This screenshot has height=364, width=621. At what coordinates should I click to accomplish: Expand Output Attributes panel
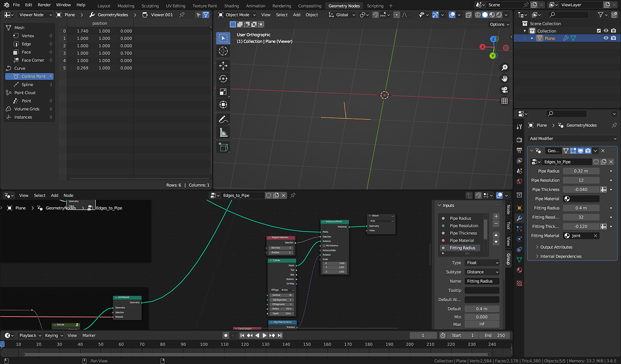556,247
